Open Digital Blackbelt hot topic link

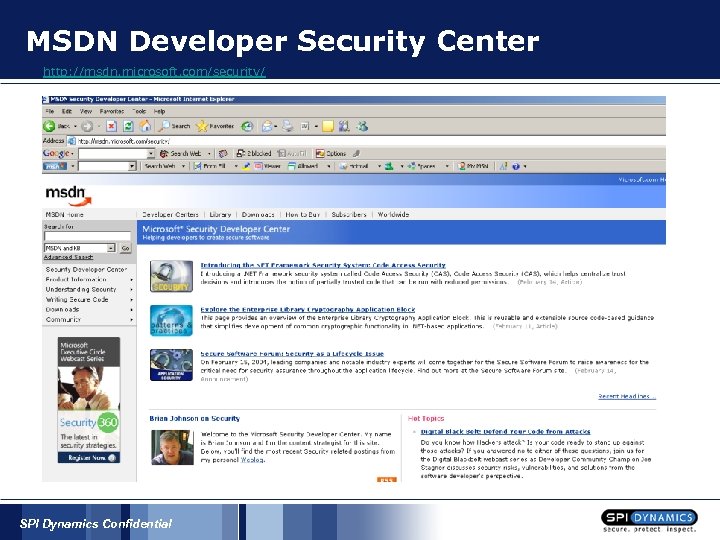point(505,432)
